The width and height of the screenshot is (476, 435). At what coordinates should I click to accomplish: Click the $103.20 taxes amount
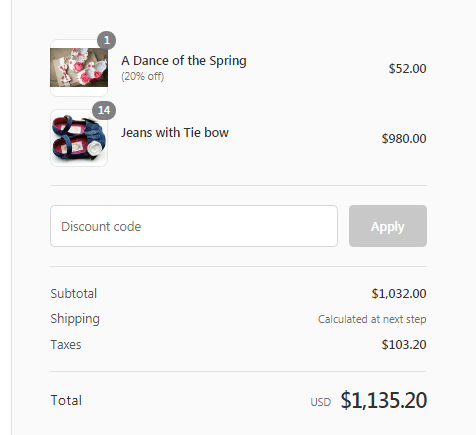[404, 345]
